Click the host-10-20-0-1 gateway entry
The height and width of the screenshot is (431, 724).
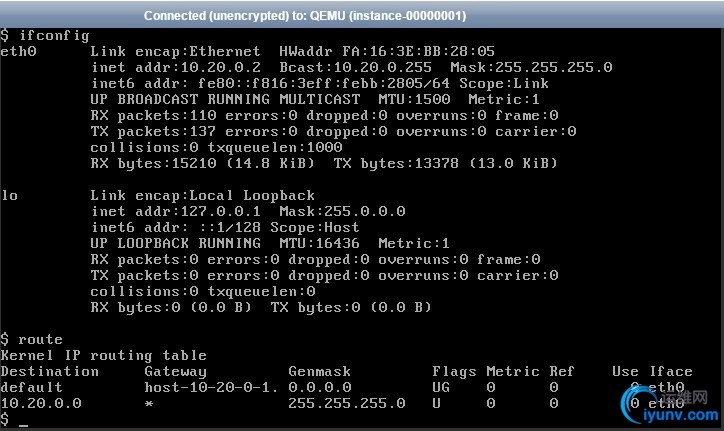tap(211, 387)
